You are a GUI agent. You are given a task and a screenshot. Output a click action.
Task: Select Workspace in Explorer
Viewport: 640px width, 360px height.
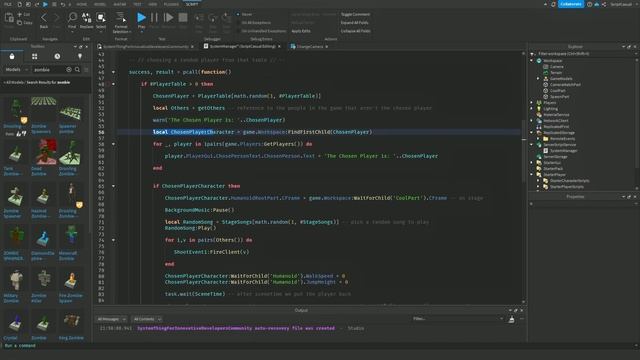[x=553, y=60]
